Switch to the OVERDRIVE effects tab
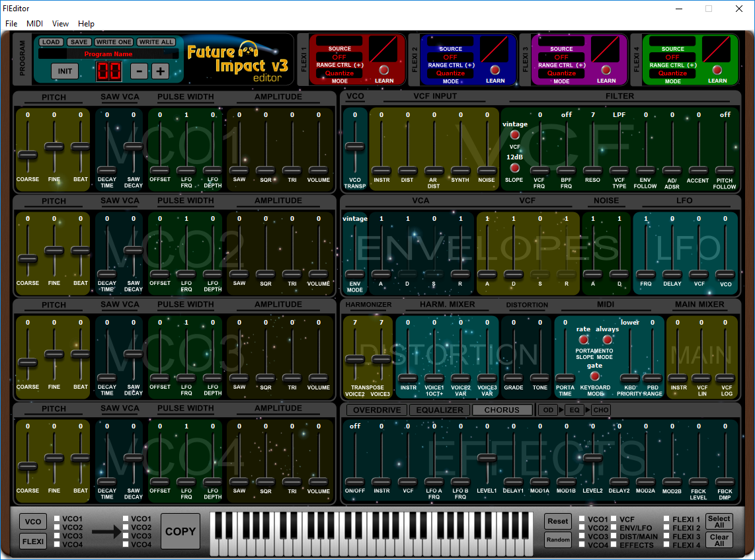Screen dimensions: 755x560 click(x=377, y=410)
